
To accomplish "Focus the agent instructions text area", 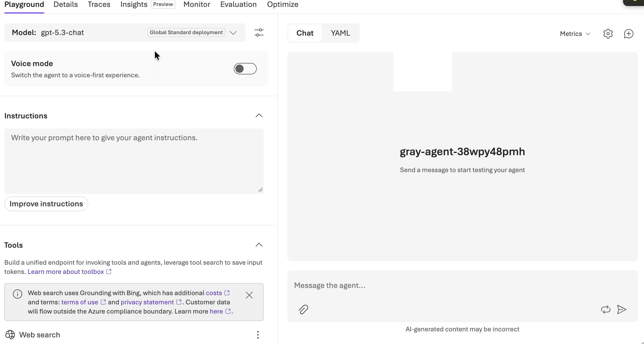I will [x=134, y=161].
